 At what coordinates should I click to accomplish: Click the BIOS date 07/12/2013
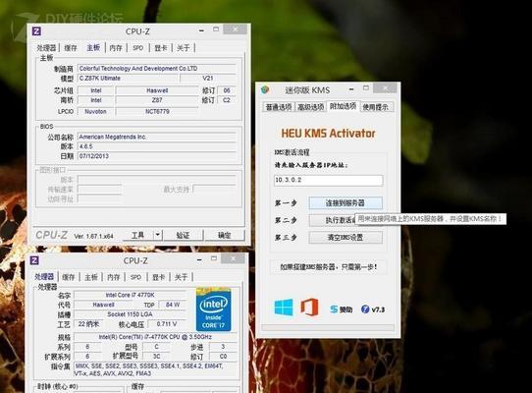coord(157,156)
